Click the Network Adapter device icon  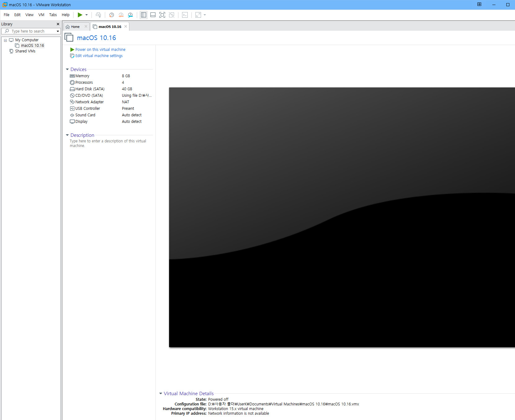72,102
